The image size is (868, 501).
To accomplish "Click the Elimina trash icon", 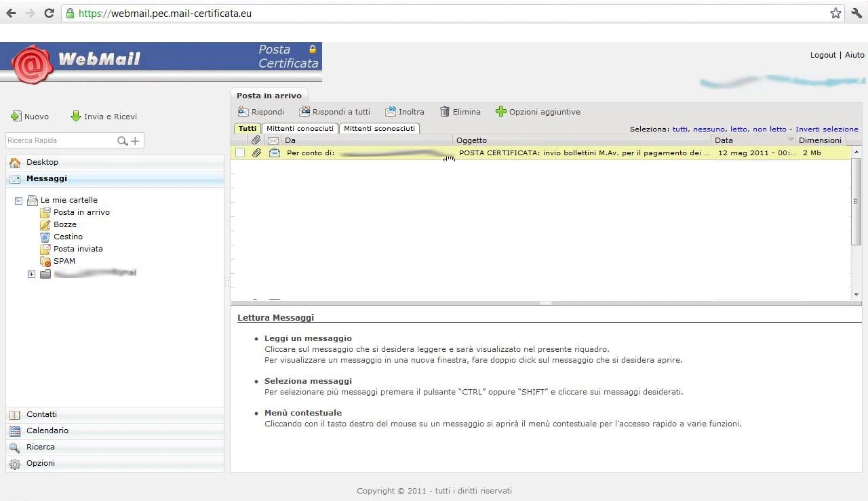I will point(445,112).
